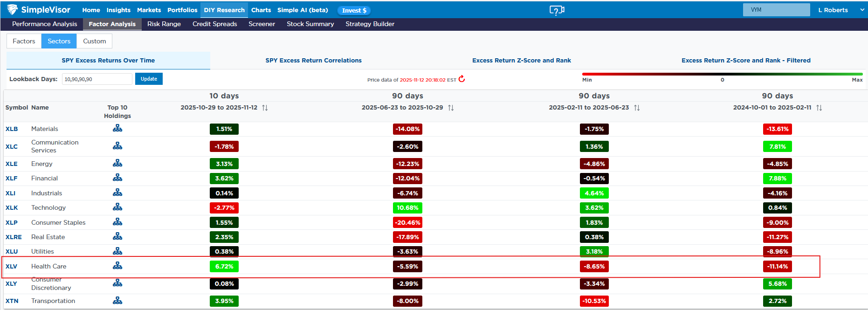The height and width of the screenshot is (310, 868).
Task: Click the Min-Max color gradient bar
Action: coord(722,74)
